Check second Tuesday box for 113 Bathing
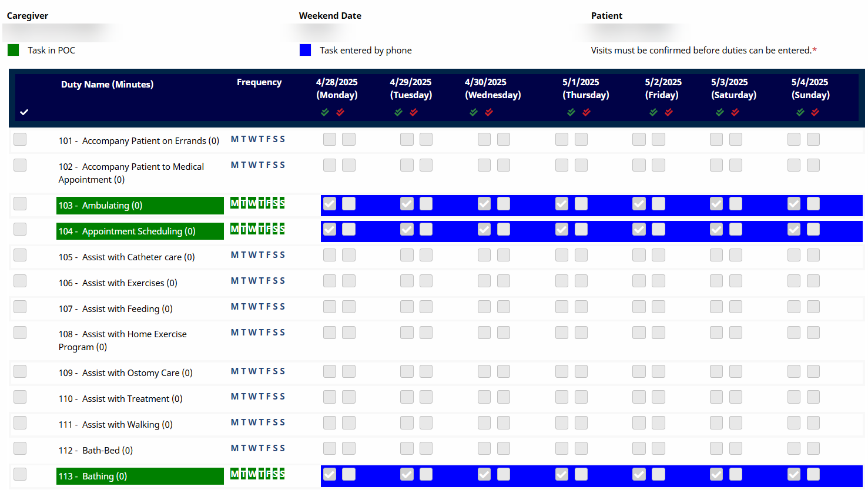868x490 pixels. point(426,474)
